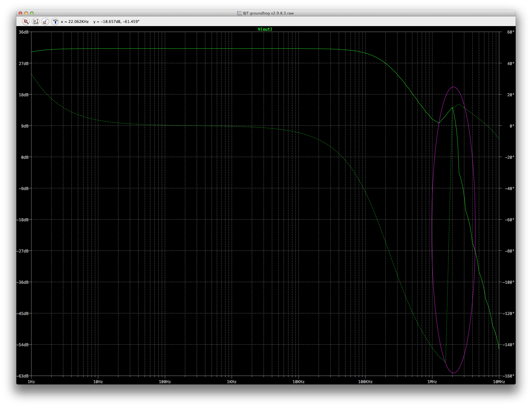Click the -63dB label on magnitude axis
The image size is (532, 407).
click(23, 376)
